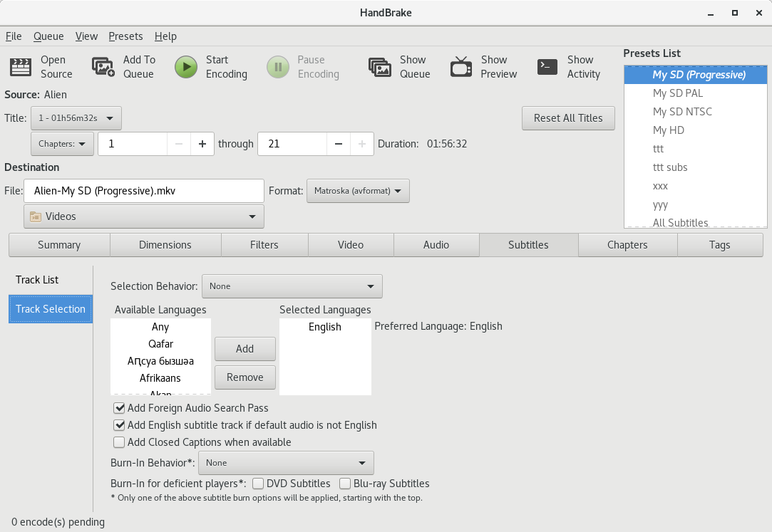Switch to the Dimensions tab
This screenshot has width=772, height=532.
165,245
